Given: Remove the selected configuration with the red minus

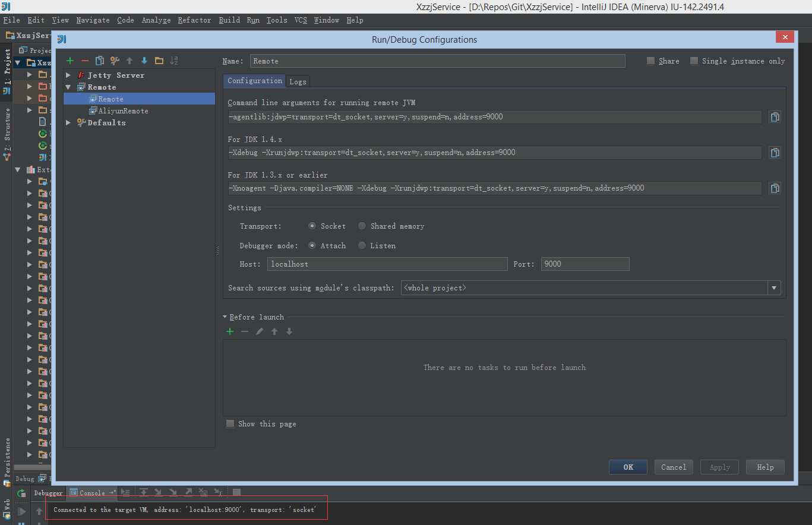Looking at the screenshot, I should pos(85,61).
